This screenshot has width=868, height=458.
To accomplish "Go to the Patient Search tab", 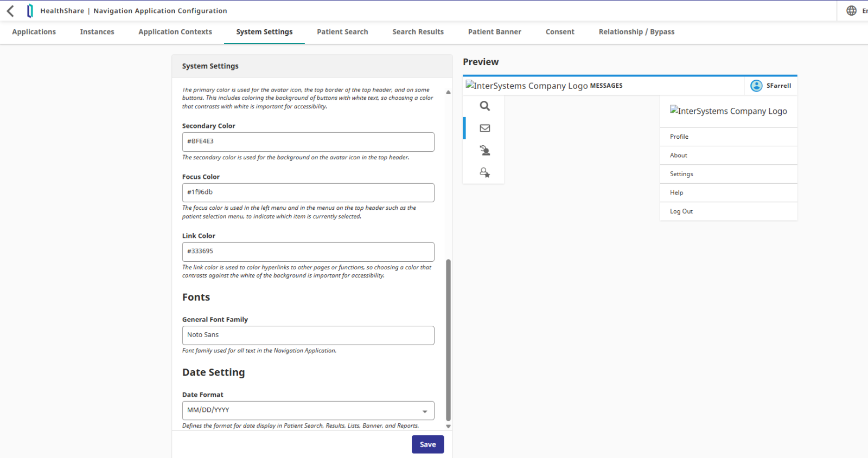I will (342, 32).
